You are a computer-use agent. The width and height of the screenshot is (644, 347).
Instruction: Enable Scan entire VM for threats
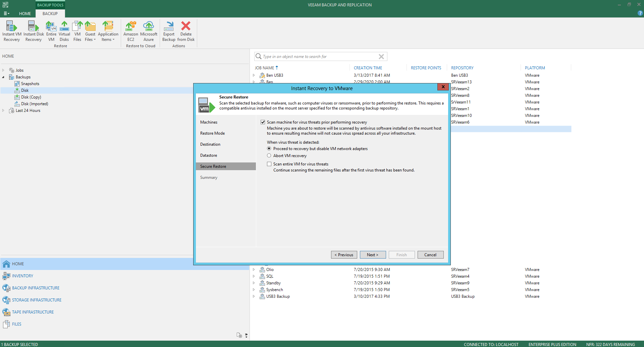pyautogui.click(x=269, y=164)
